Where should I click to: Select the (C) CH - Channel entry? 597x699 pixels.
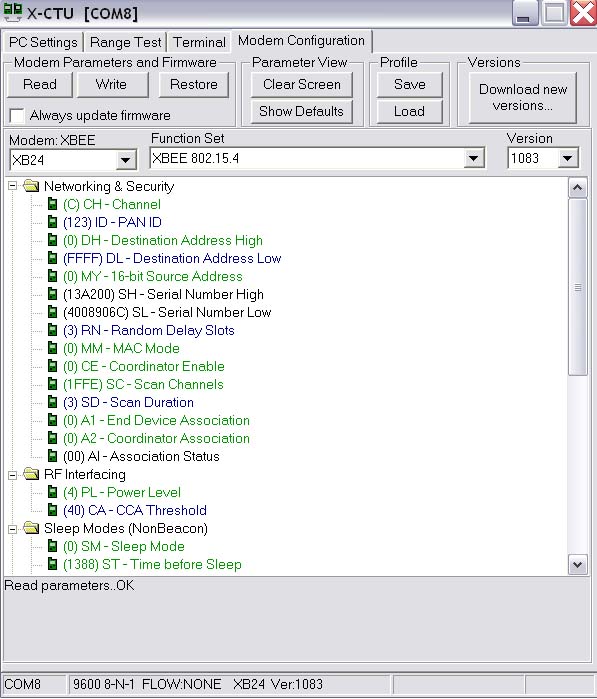(112, 204)
